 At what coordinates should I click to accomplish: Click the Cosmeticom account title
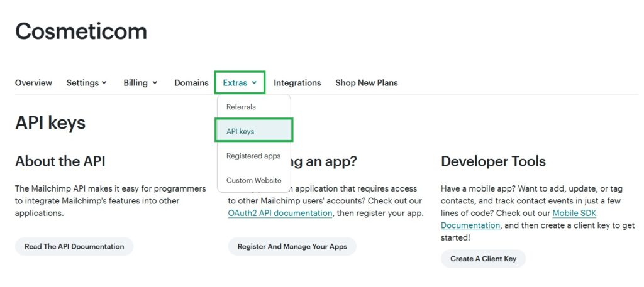tap(81, 31)
